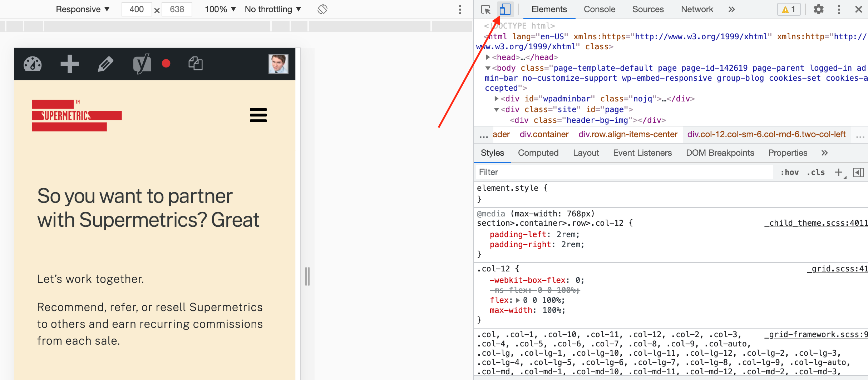Click the plus New content icon
868x380 pixels.
click(70, 64)
